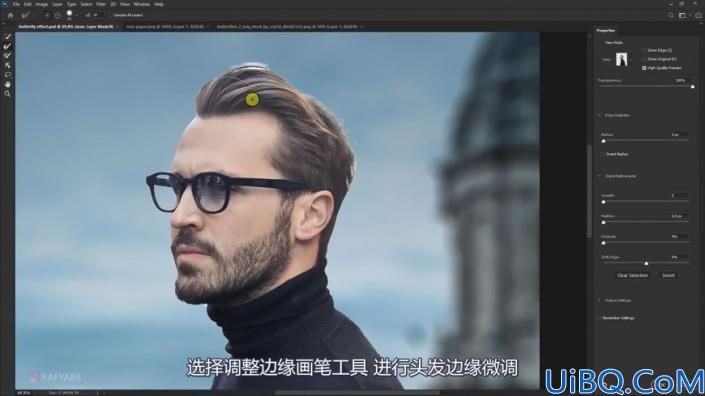
Task: Enable Remember Settings checkbox
Action: [599, 318]
